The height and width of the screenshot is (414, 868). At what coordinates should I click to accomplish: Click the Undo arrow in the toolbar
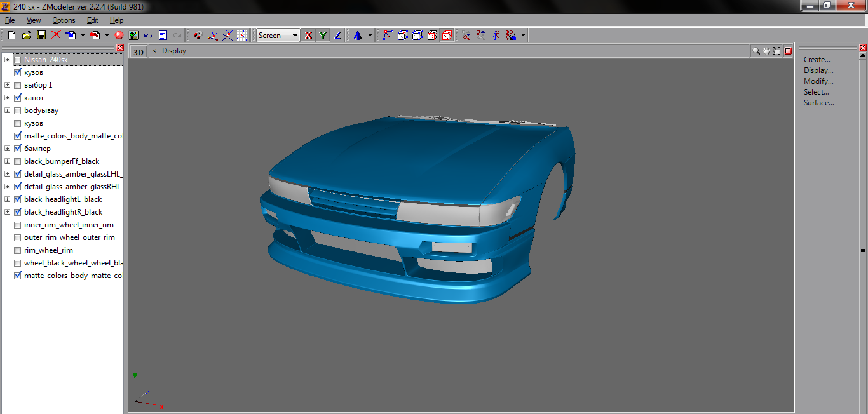pyautogui.click(x=148, y=36)
